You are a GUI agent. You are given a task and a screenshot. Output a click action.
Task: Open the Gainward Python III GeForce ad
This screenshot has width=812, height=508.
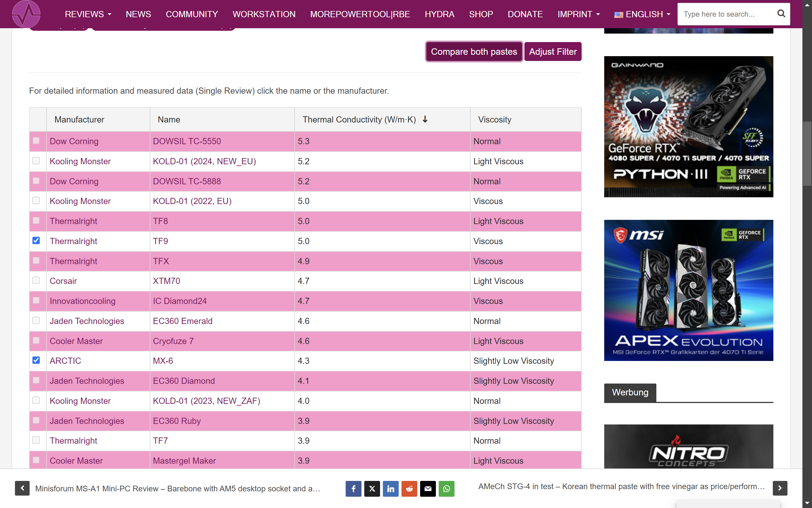(x=689, y=127)
